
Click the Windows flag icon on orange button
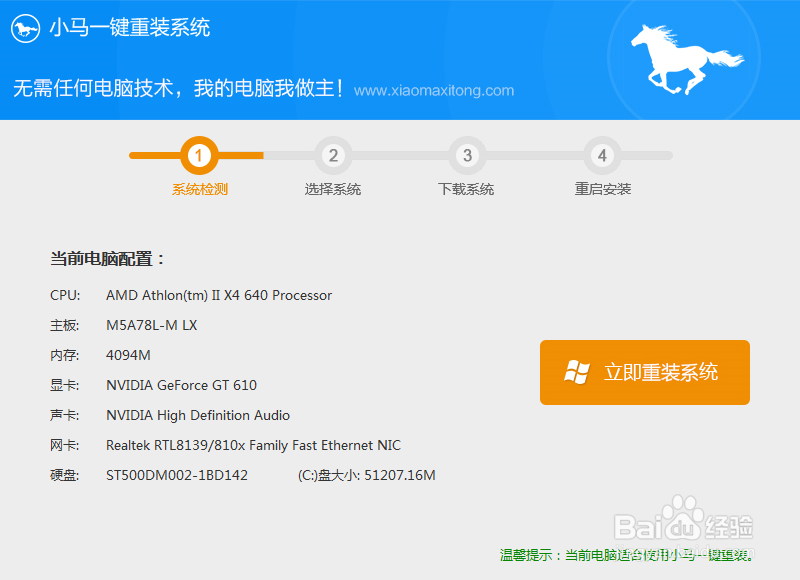point(577,372)
